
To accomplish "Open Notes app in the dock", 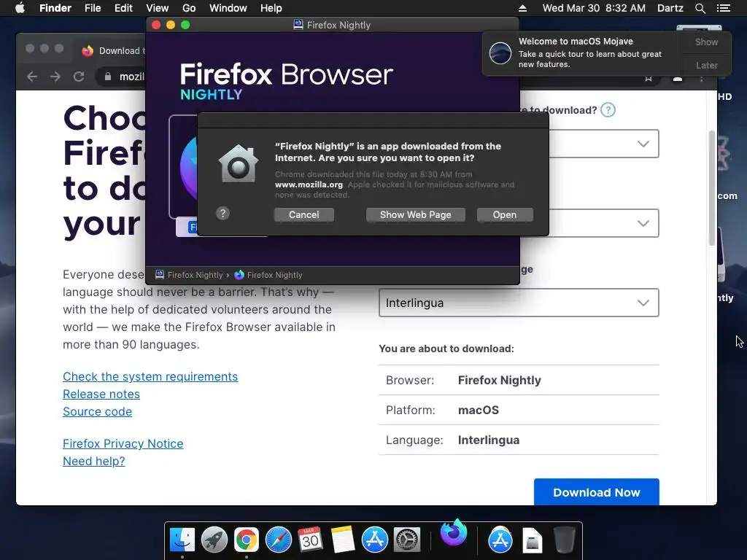I will coord(343,540).
